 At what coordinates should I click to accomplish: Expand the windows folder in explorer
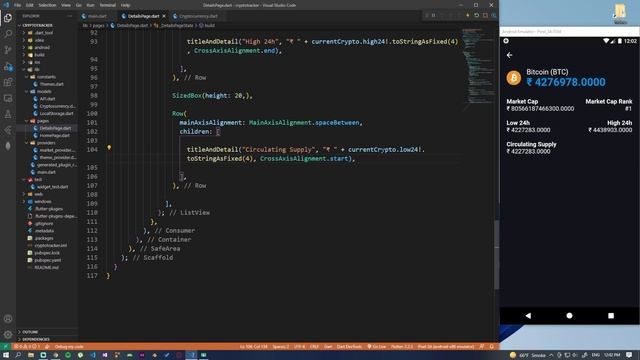pyautogui.click(x=42, y=202)
